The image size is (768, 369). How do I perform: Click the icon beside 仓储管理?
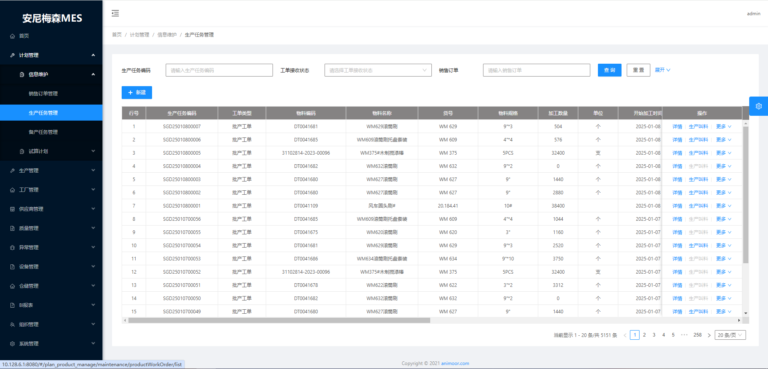click(12, 286)
